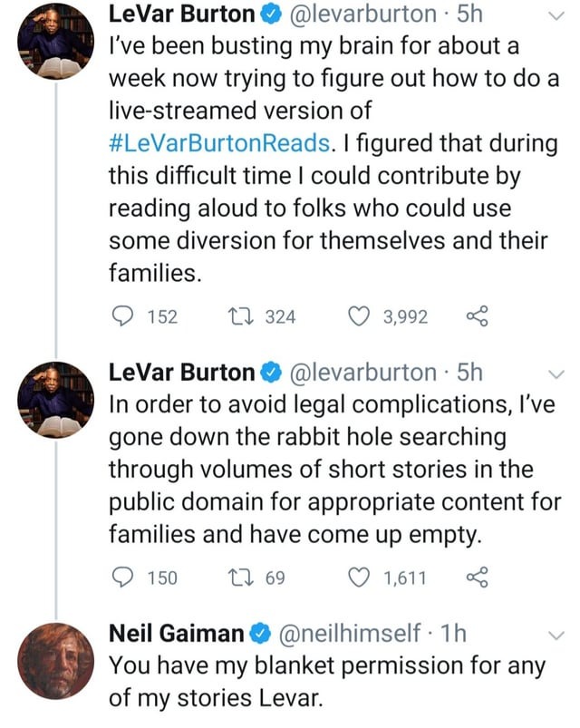580x728 pixels.
Task: Click the first tweet's 5h timestamp
Action: [x=468, y=15]
